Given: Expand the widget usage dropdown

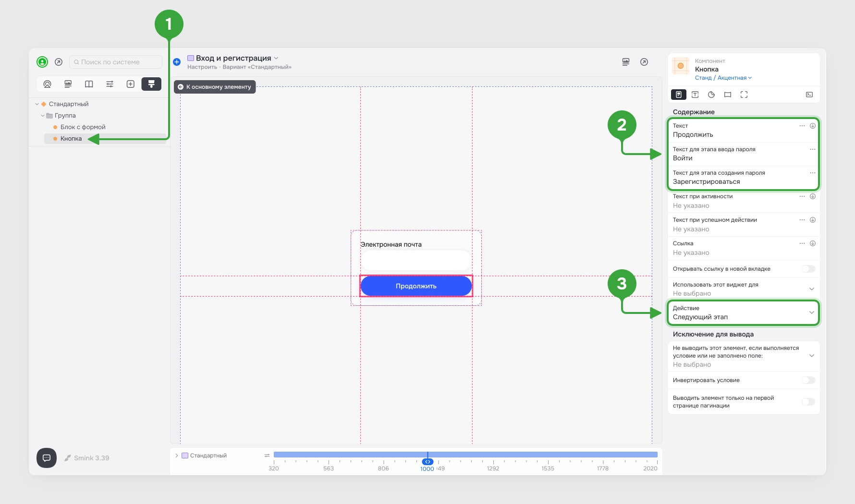Looking at the screenshot, I should pyautogui.click(x=744, y=289).
